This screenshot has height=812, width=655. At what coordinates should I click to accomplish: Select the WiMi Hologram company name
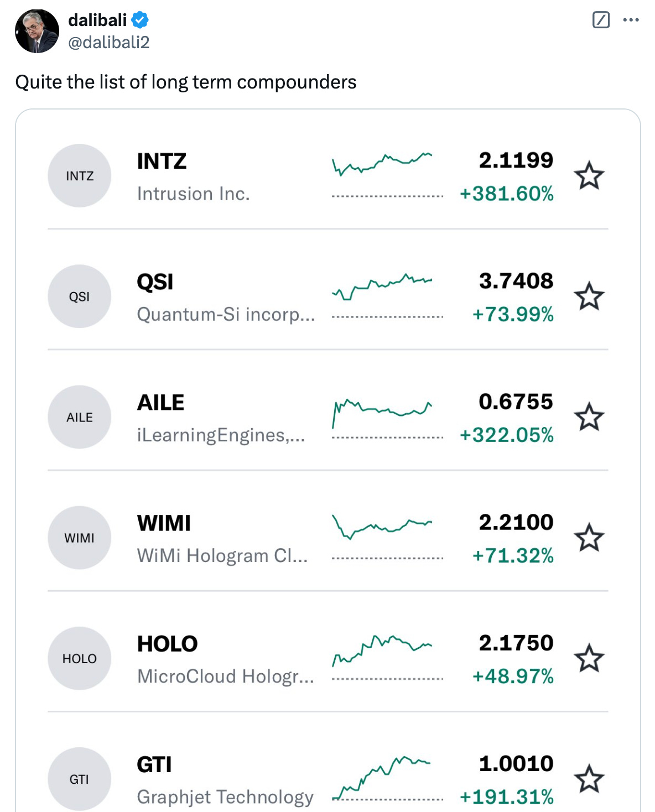(x=222, y=555)
